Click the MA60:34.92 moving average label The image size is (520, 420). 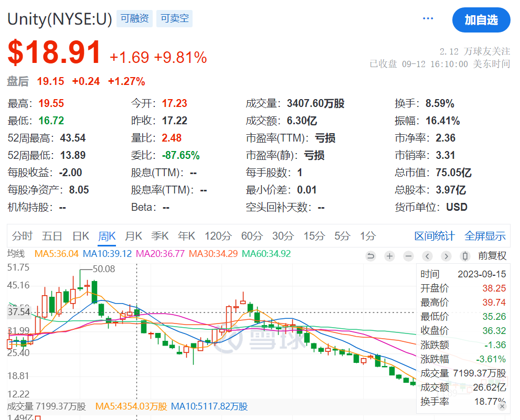point(267,254)
